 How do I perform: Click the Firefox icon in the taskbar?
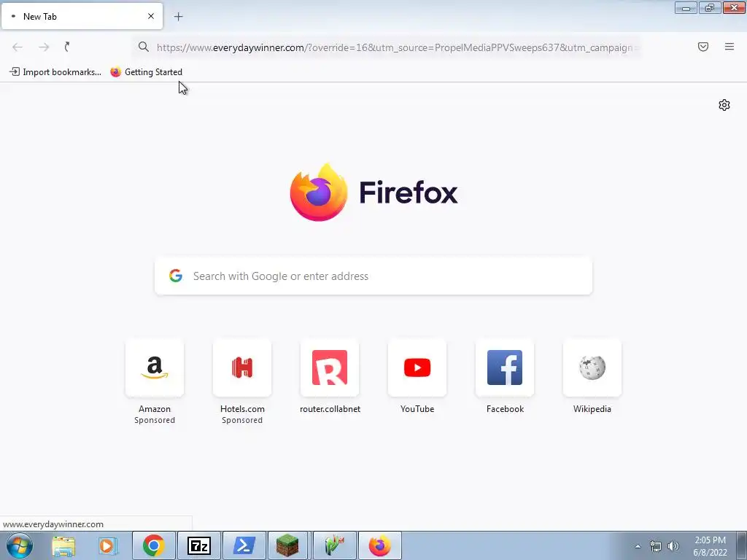(x=379, y=545)
